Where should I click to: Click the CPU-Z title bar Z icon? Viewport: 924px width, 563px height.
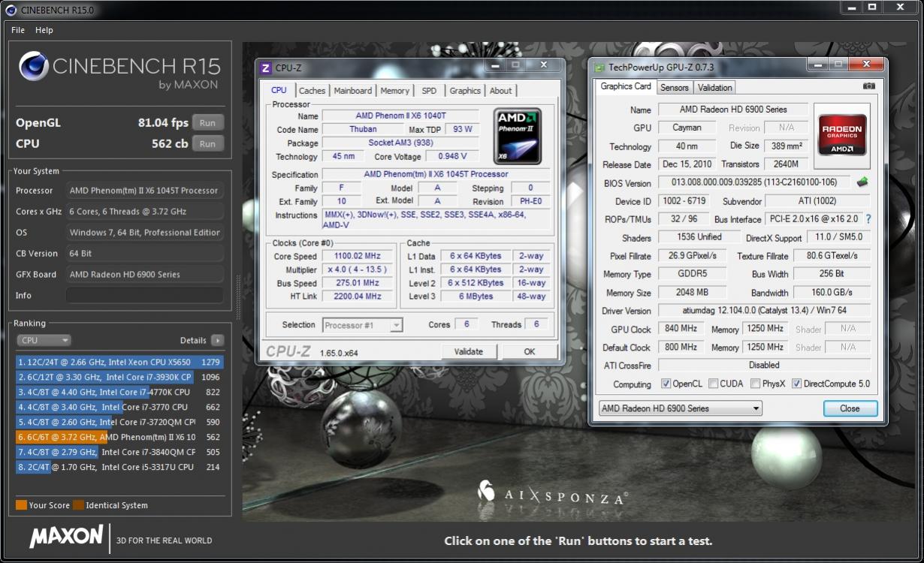point(265,68)
